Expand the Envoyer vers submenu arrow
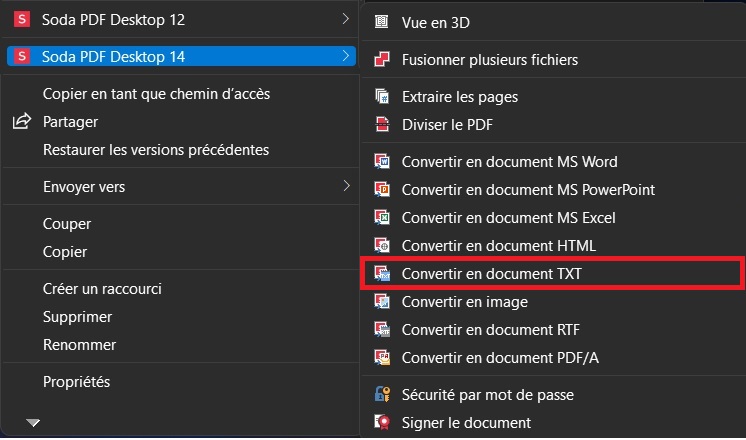The height and width of the screenshot is (440, 746). tap(346, 186)
